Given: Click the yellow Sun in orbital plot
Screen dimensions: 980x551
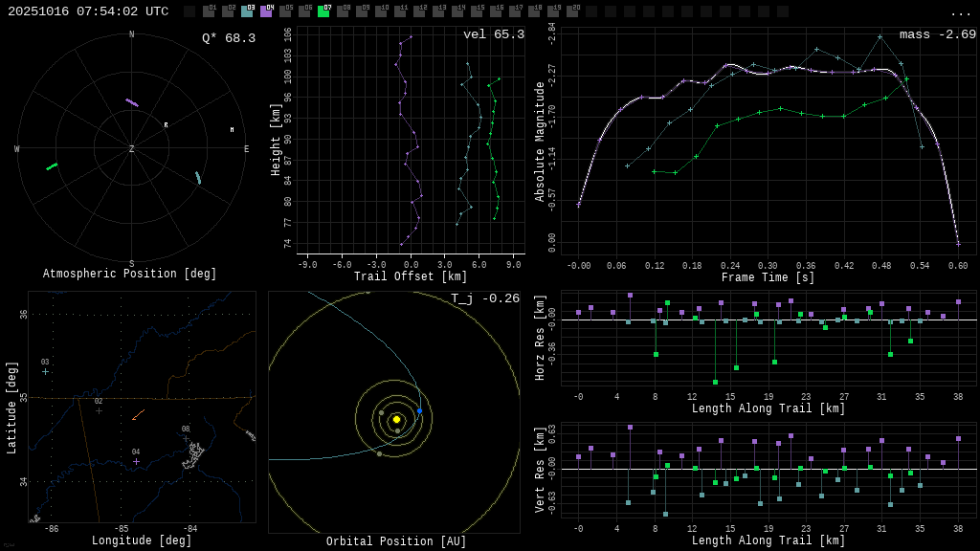Looking at the screenshot, I should point(396,419).
